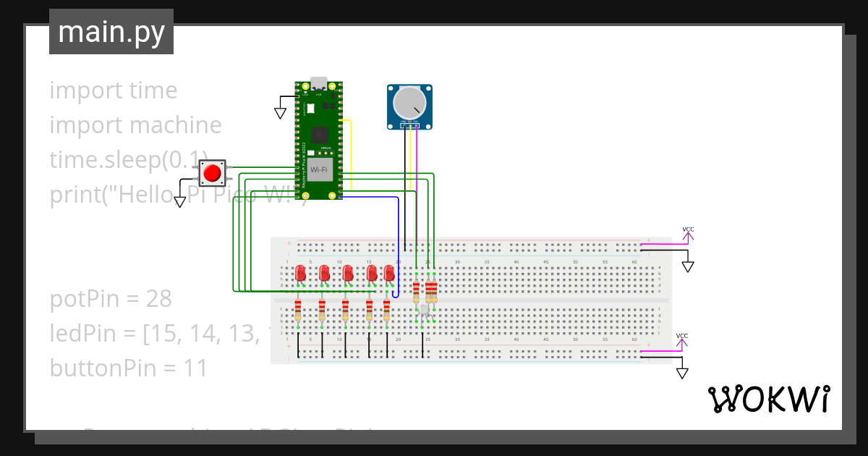
Task: Click the blue potentiometer module
Action: pyautogui.click(x=409, y=105)
